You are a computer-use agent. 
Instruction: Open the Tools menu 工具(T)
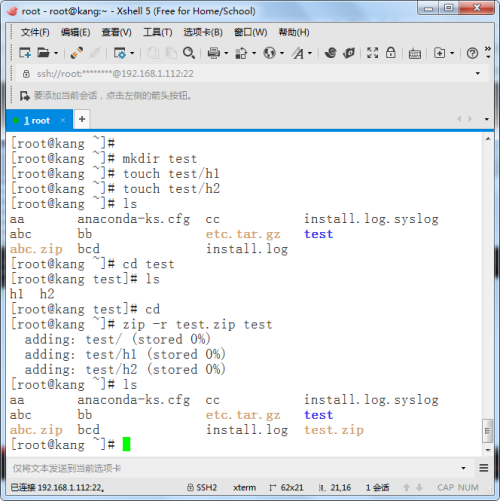click(158, 32)
